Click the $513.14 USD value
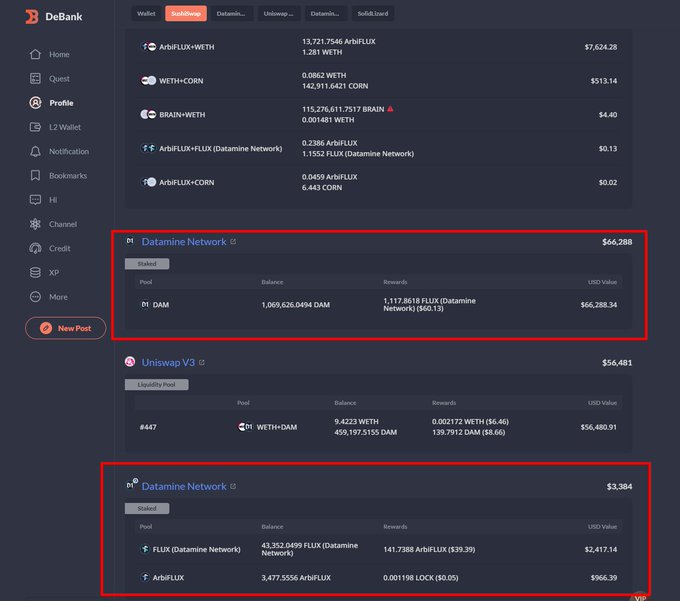 [604, 81]
